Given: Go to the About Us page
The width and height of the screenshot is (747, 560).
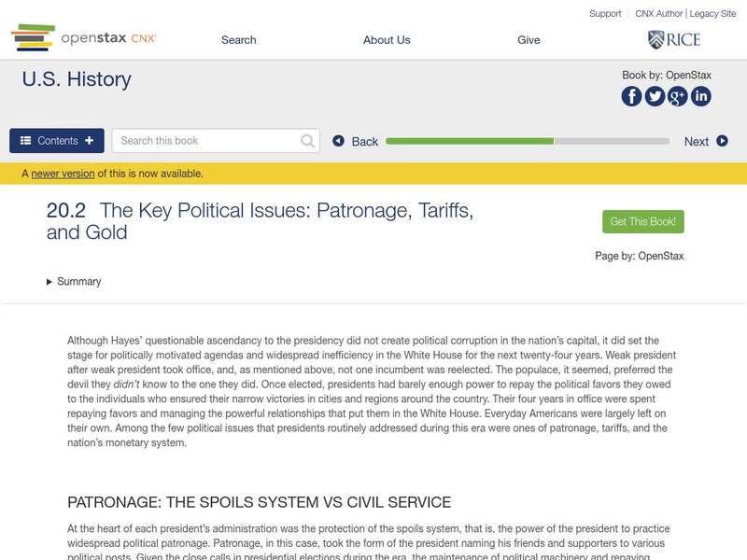Looking at the screenshot, I should coord(387,40).
